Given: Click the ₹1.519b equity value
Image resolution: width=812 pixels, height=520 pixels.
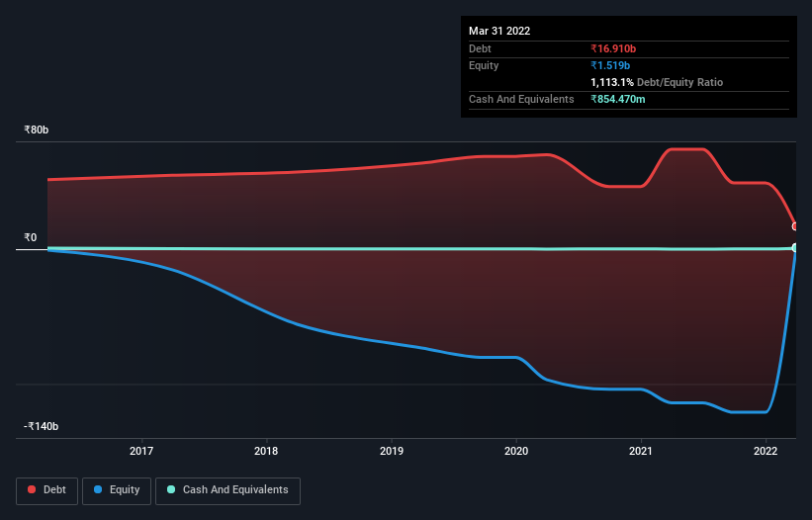Looking at the screenshot, I should pos(610,65).
